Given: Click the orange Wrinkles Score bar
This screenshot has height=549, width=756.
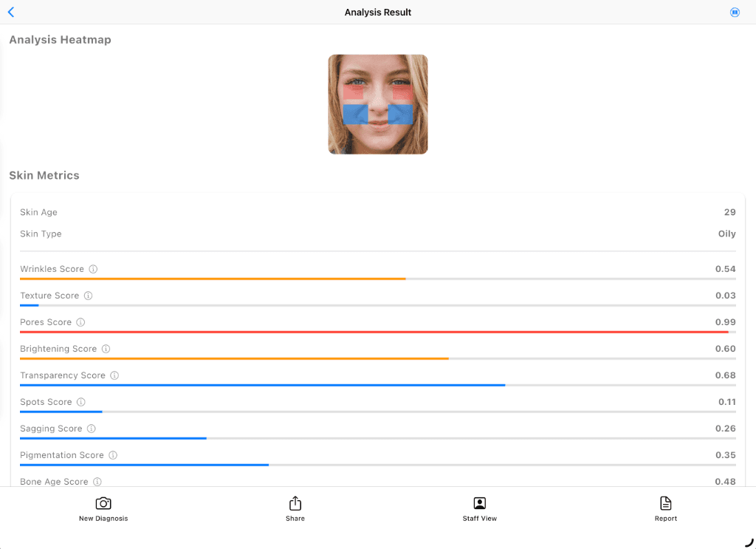Looking at the screenshot, I should (213, 279).
